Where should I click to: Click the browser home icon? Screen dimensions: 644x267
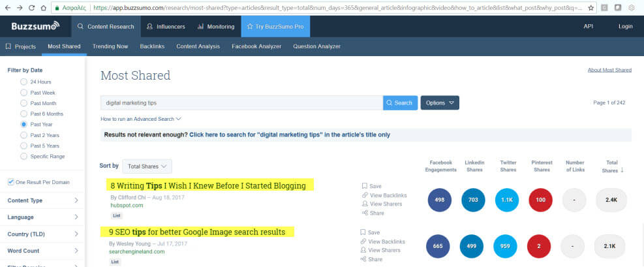pos(44,8)
